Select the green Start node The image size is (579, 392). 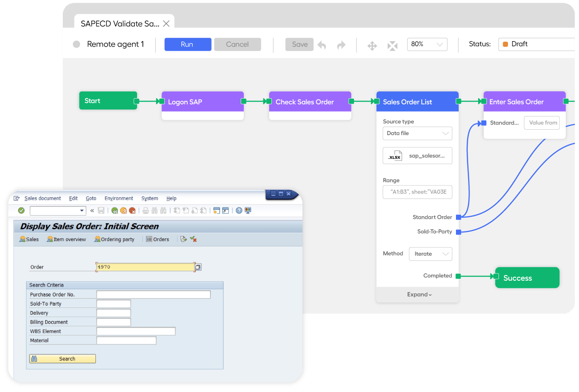(x=108, y=101)
